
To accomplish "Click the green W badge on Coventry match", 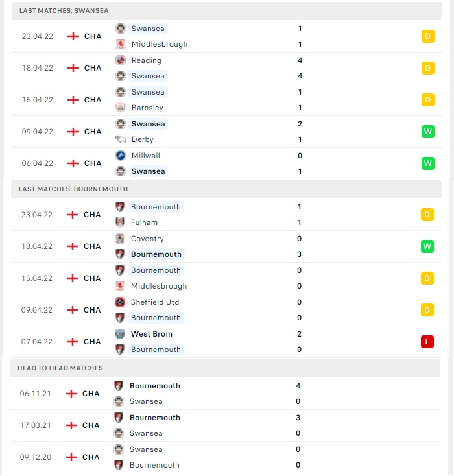I will [x=427, y=246].
